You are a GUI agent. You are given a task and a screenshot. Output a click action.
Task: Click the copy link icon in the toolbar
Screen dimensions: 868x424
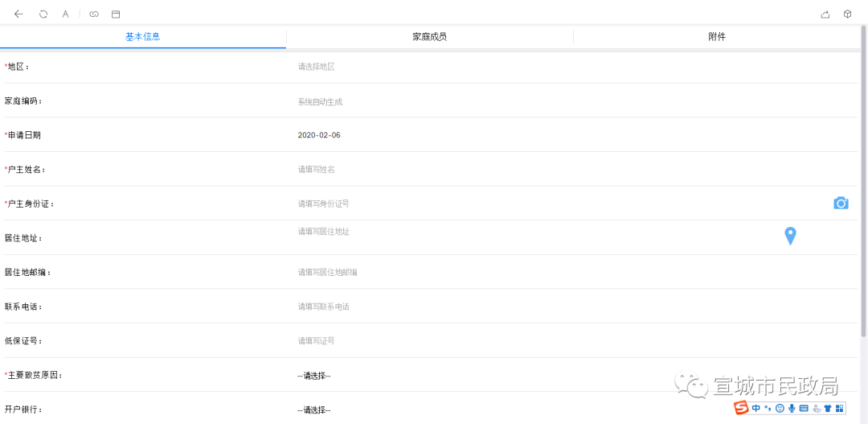point(94,14)
